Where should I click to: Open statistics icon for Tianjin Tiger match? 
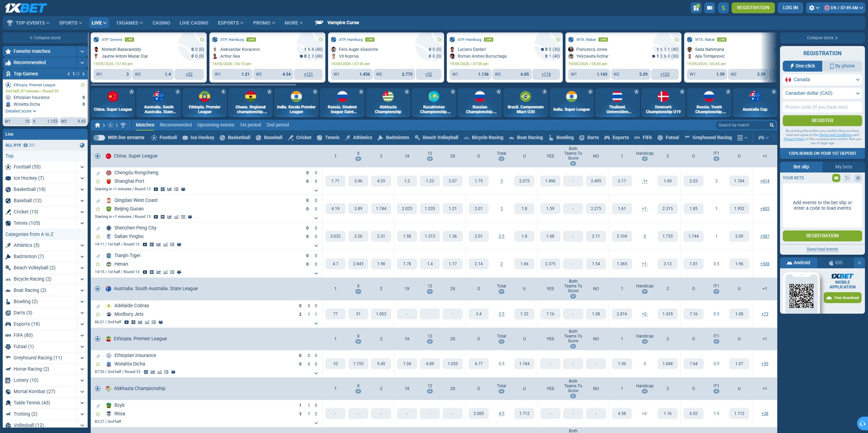[159, 272]
